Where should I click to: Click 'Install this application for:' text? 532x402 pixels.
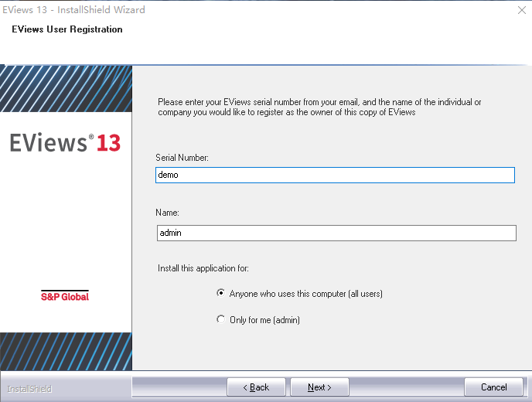pos(203,268)
